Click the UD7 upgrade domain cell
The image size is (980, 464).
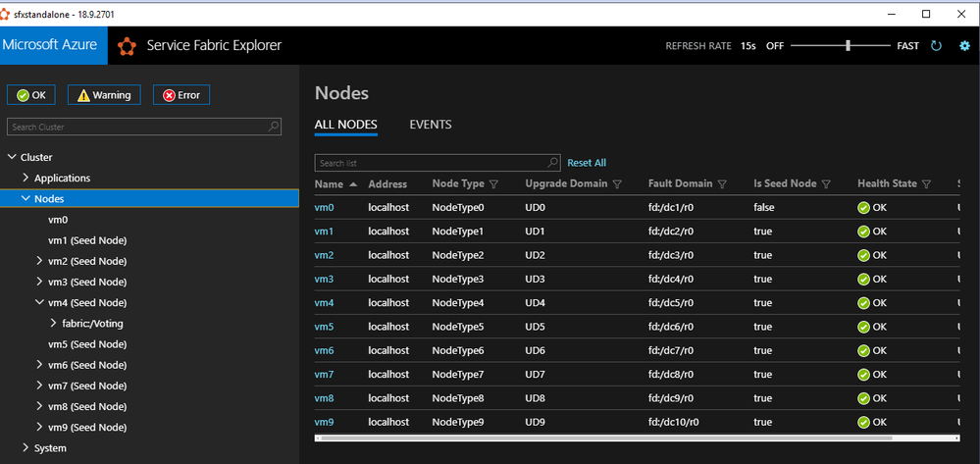[536, 375]
